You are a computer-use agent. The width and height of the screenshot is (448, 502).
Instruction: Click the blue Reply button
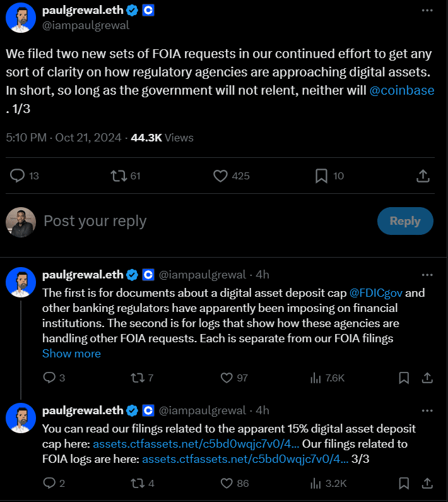pyautogui.click(x=404, y=221)
